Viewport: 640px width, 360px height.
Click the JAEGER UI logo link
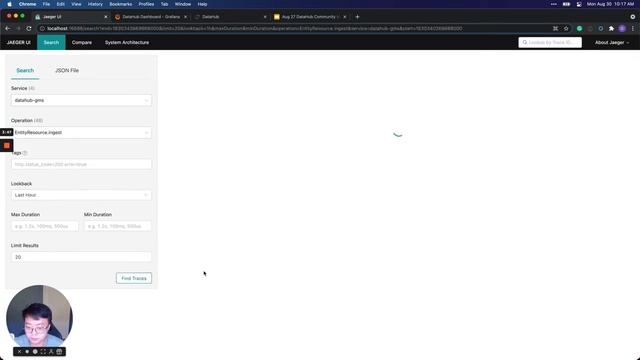point(18,42)
